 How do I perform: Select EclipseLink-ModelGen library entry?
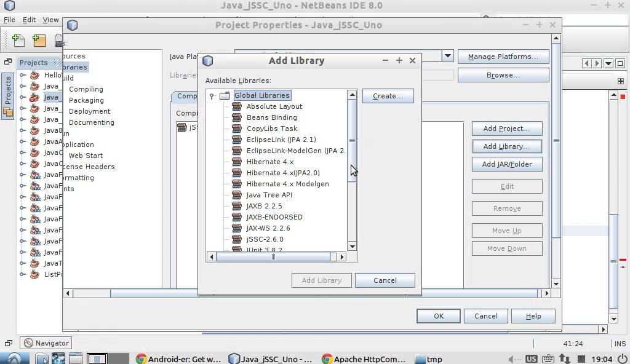296,151
